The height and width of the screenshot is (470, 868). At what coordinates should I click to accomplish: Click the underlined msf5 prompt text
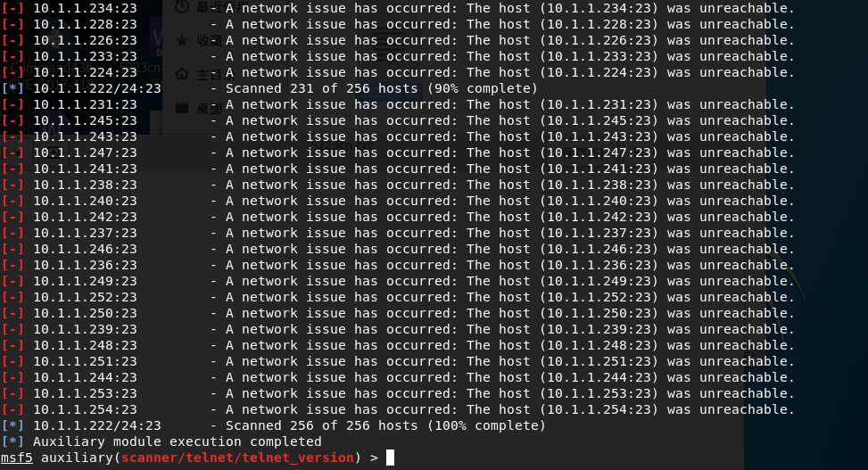[17, 458]
